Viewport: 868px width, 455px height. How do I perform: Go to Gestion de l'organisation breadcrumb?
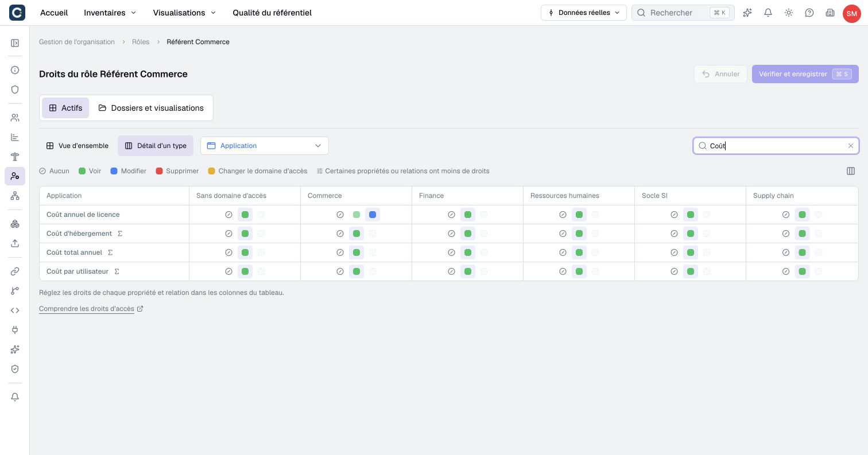pyautogui.click(x=77, y=42)
